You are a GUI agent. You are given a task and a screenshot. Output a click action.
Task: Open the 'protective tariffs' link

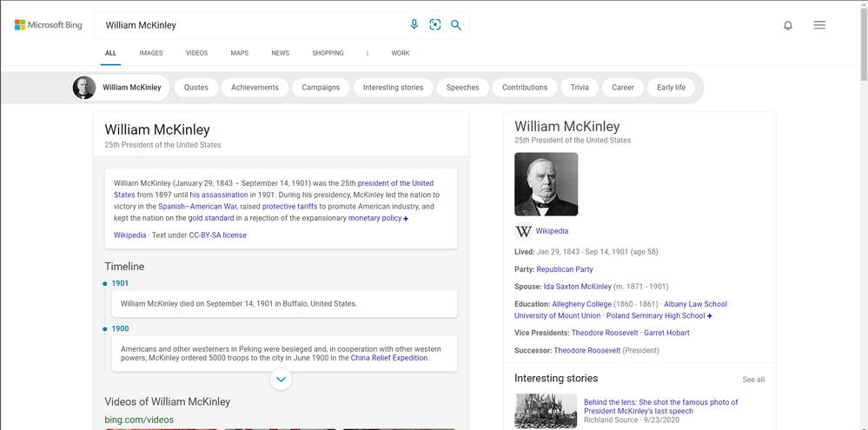tap(289, 207)
